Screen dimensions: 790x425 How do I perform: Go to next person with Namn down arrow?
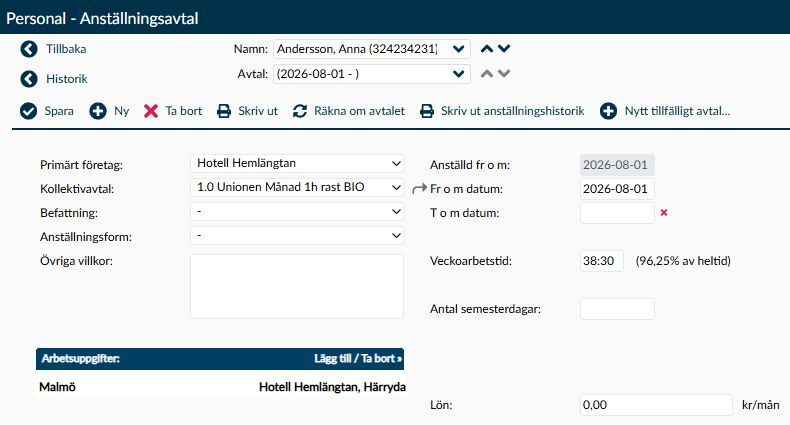click(504, 49)
